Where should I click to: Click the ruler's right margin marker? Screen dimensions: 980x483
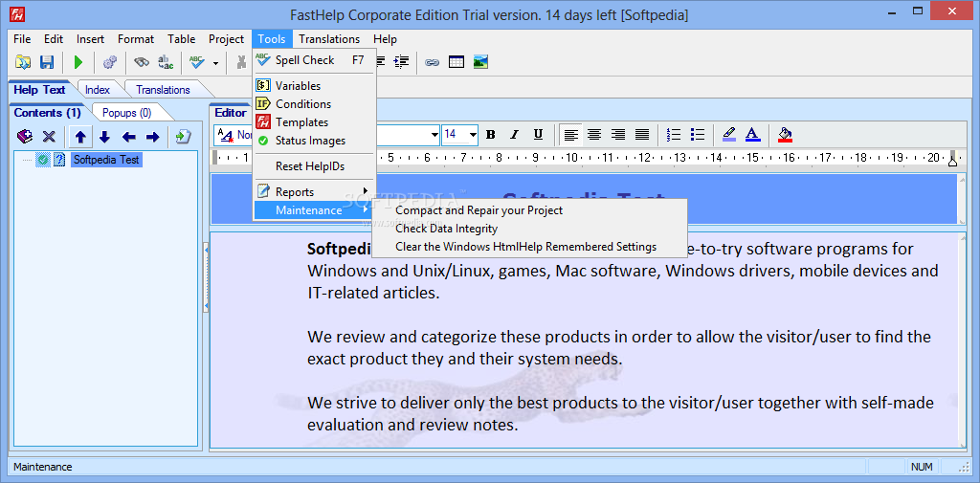coord(952,160)
